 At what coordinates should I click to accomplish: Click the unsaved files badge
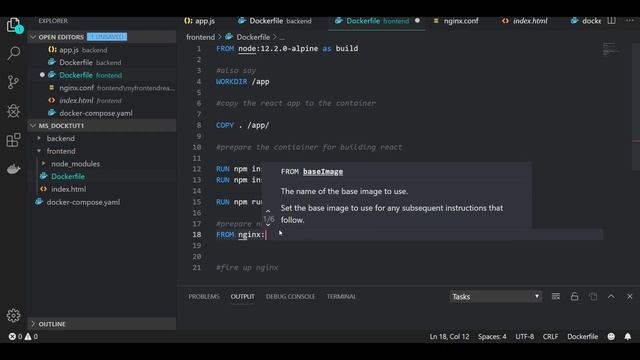[107, 37]
